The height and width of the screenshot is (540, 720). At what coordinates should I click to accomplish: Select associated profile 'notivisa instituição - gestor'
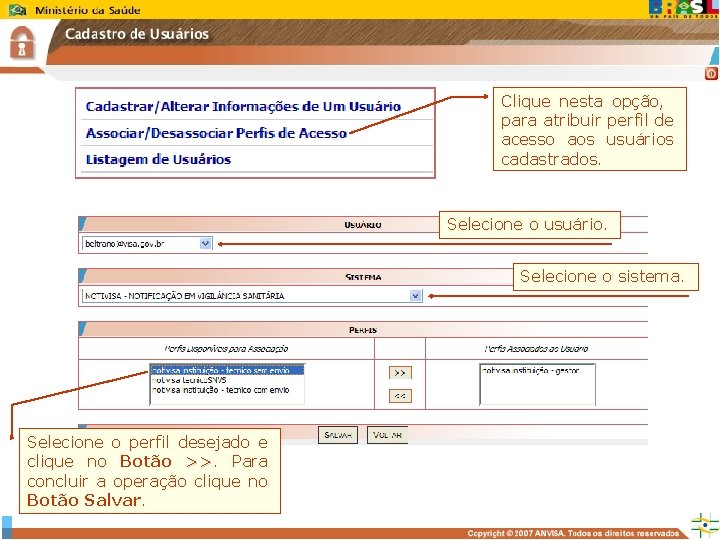pyautogui.click(x=530, y=370)
